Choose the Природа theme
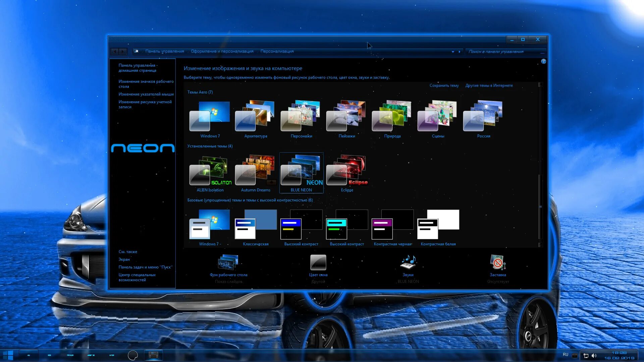The height and width of the screenshot is (362, 644). [392, 119]
